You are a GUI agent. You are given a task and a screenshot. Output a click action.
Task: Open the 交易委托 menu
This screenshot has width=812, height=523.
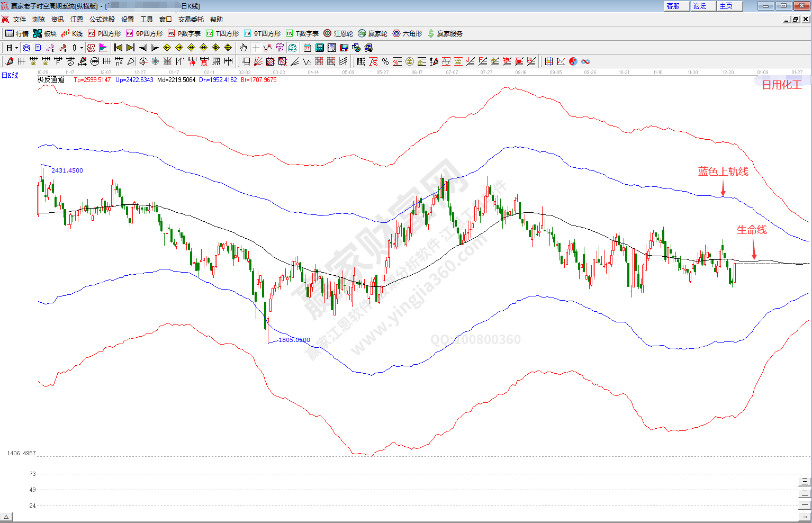point(191,19)
